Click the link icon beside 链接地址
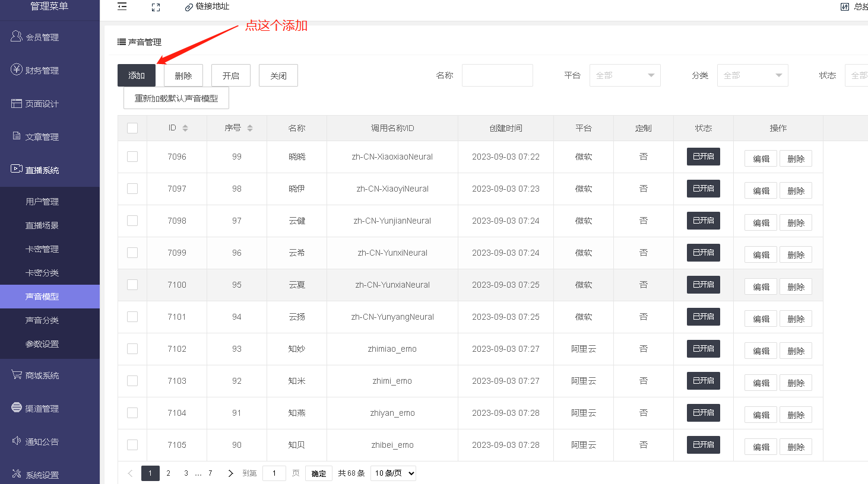The width and height of the screenshot is (868, 484). tap(189, 7)
